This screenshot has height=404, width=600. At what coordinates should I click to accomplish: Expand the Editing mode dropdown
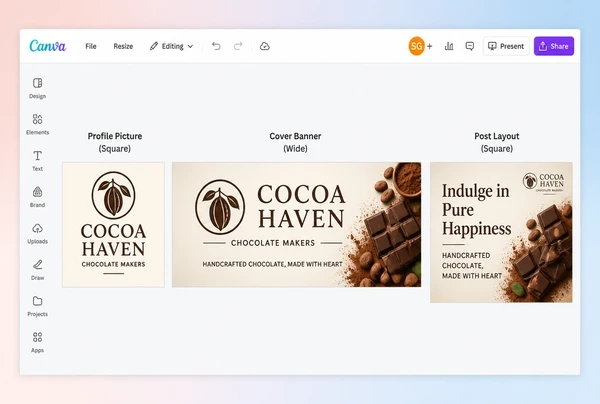(171, 46)
